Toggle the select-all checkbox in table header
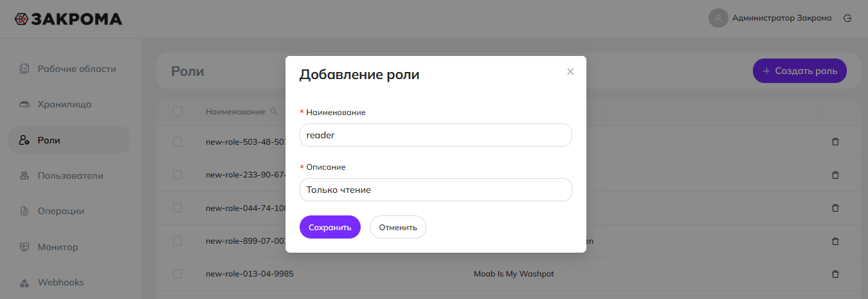 click(x=177, y=111)
